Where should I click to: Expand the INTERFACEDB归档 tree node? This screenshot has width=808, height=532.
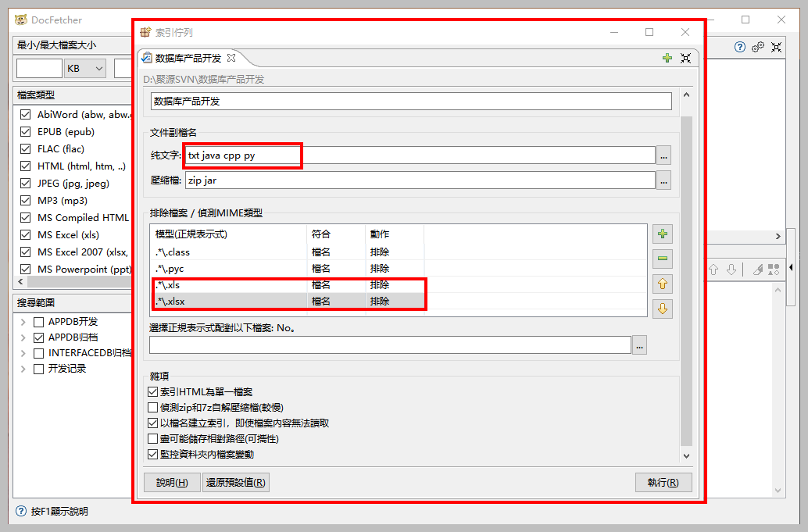pos(23,352)
